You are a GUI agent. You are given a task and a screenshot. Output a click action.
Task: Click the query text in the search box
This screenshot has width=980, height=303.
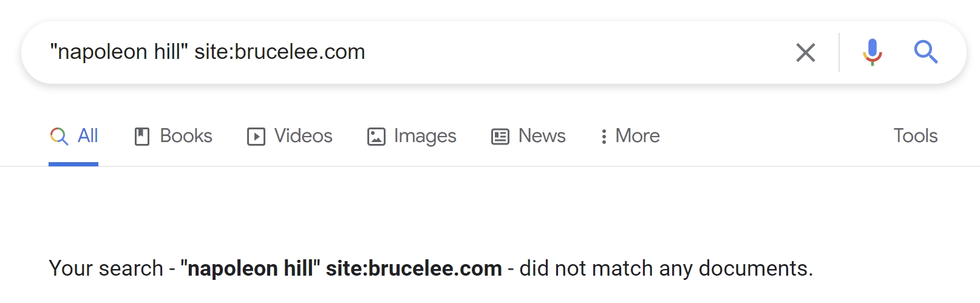[207, 52]
